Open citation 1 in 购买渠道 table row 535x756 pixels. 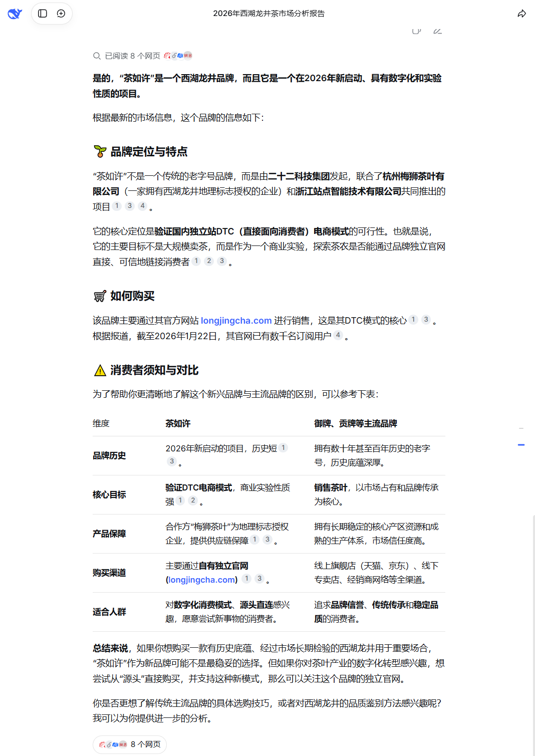coord(246,579)
